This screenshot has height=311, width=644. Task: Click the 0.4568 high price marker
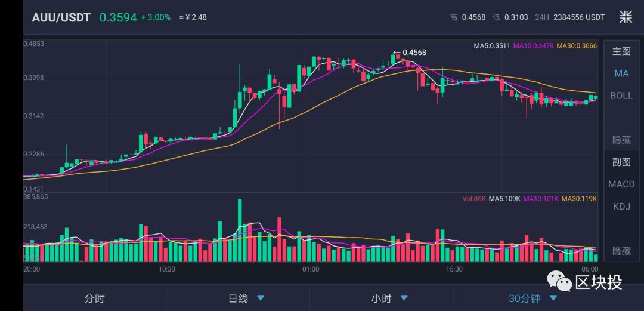tap(414, 53)
